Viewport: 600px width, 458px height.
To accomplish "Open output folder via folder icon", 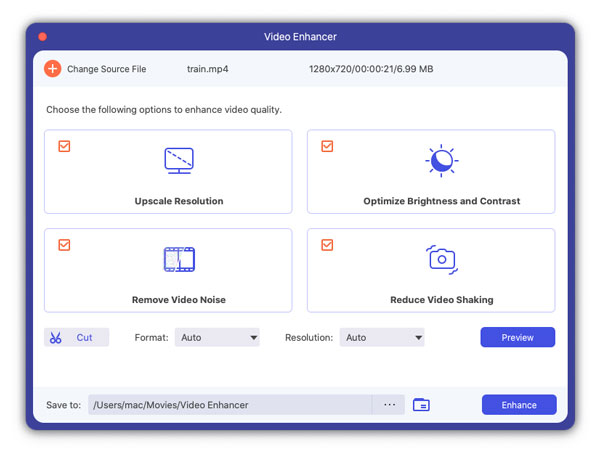I will point(421,405).
